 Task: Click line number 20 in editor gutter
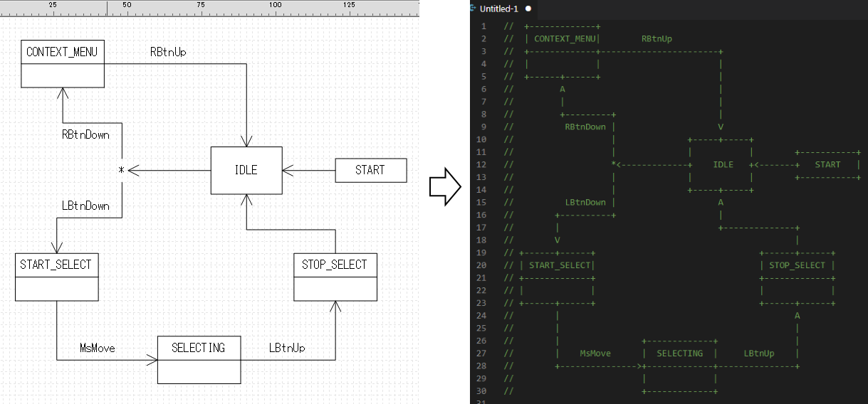tap(482, 265)
